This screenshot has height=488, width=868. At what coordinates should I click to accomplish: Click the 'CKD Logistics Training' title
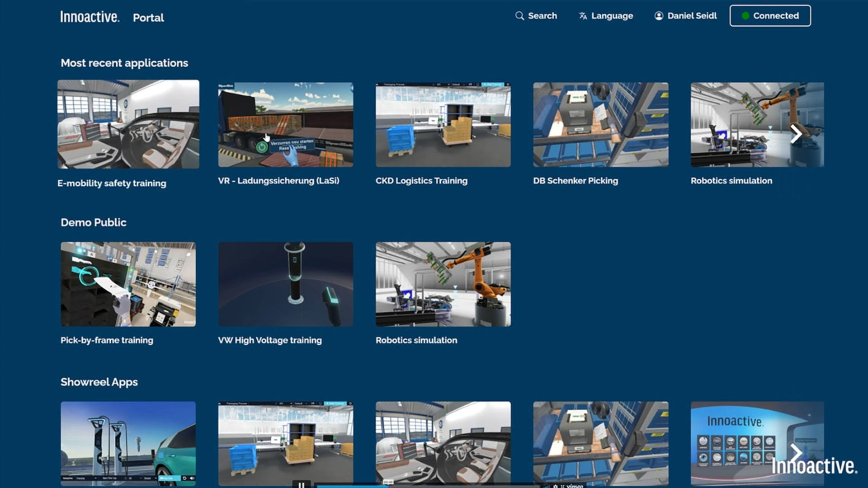coord(421,181)
